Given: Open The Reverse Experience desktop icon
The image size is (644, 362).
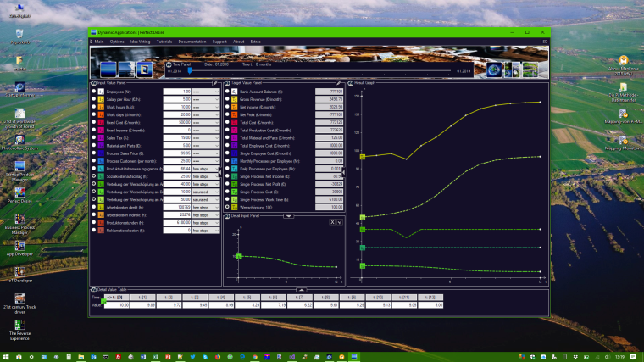Looking at the screenshot, I should click(19, 330).
